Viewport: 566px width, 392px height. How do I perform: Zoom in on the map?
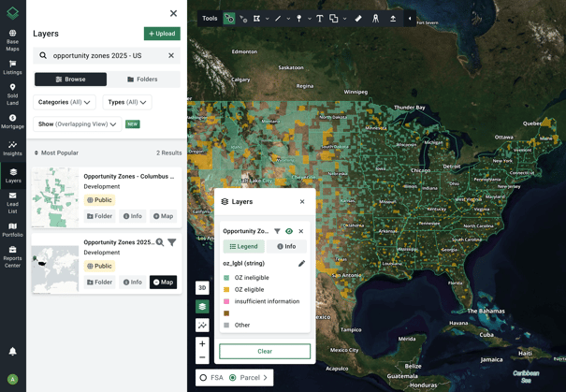tap(202, 343)
